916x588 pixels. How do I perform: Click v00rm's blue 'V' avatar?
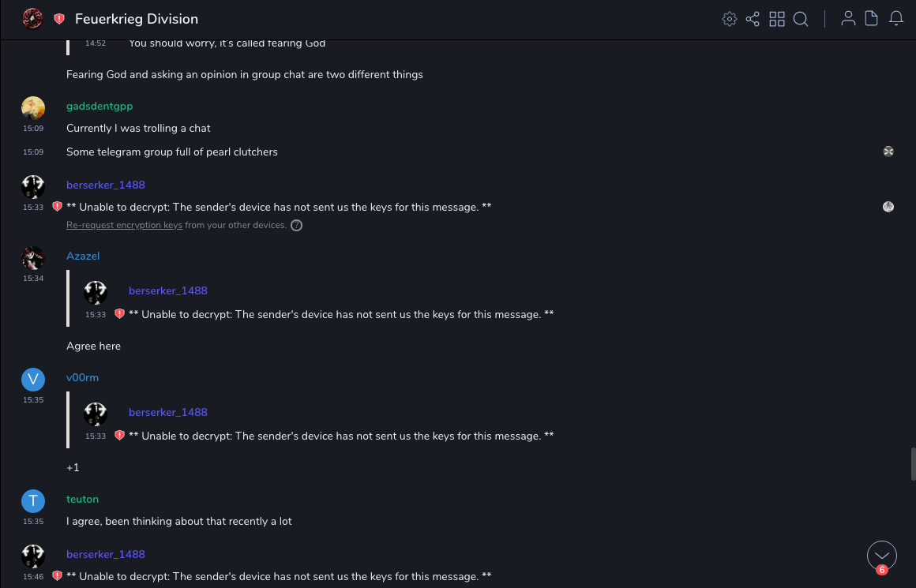pyautogui.click(x=33, y=380)
